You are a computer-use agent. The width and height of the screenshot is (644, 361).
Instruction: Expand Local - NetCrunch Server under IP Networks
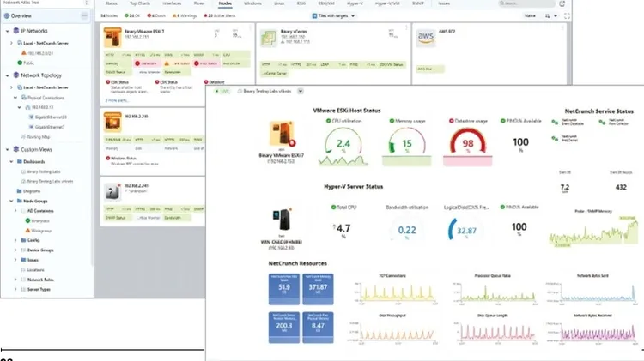(11, 43)
